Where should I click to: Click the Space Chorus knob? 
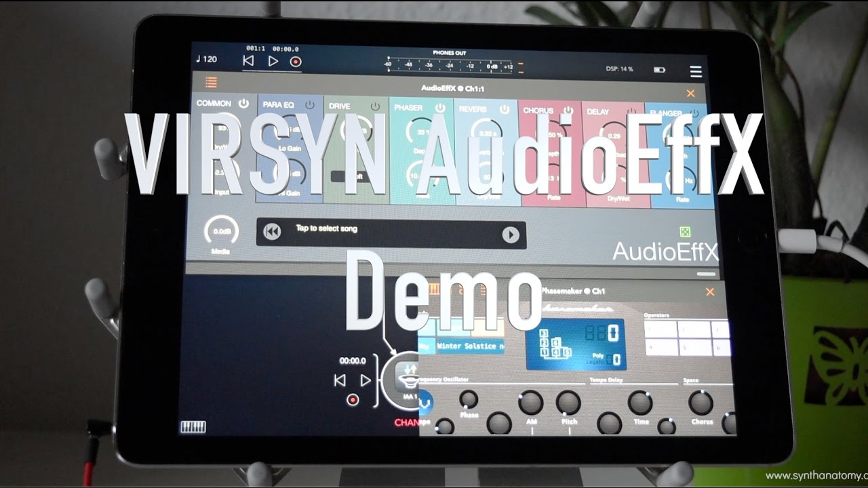[x=701, y=403]
